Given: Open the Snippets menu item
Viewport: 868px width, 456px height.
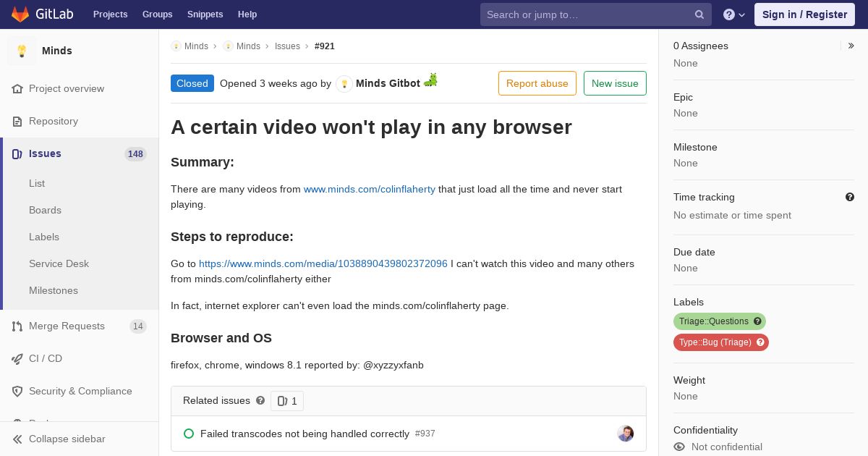Looking at the screenshot, I should point(205,14).
